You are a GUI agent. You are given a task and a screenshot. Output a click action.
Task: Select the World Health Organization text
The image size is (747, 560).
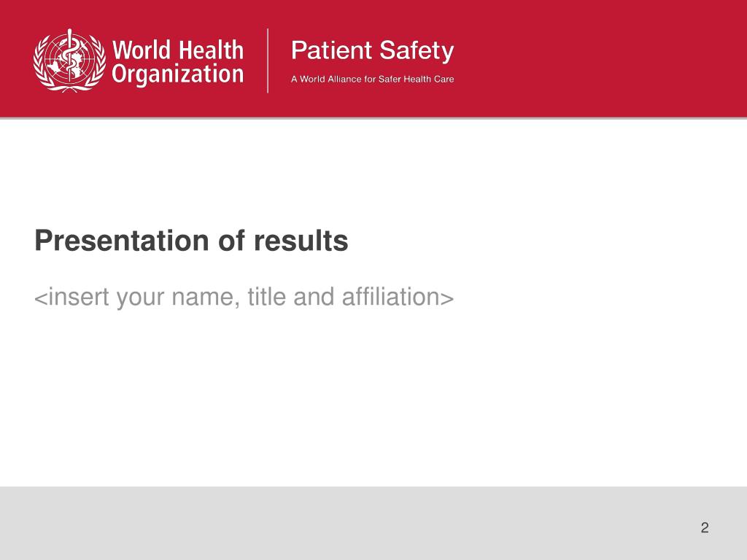(x=178, y=62)
